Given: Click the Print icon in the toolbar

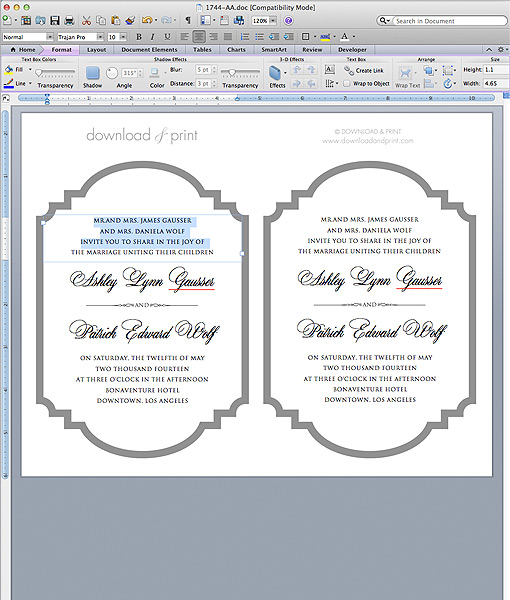Looking at the screenshot, I should tap(69, 20).
